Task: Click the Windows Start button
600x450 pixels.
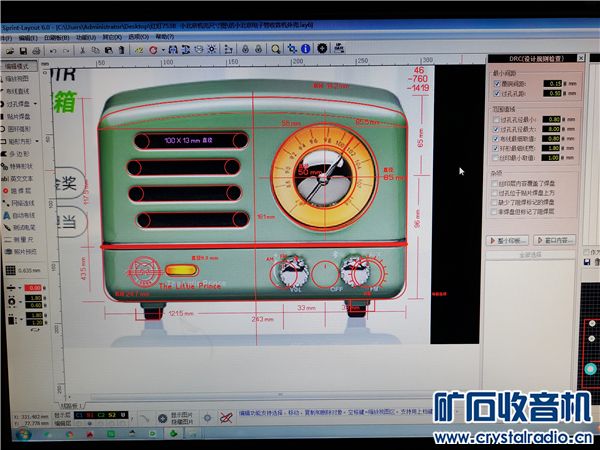Action: pyautogui.click(x=23, y=435)
